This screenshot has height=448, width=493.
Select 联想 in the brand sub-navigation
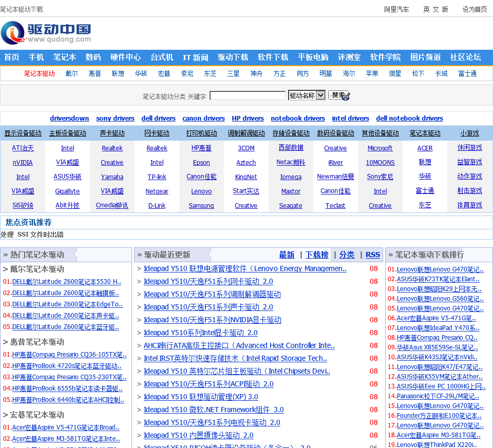118,73
